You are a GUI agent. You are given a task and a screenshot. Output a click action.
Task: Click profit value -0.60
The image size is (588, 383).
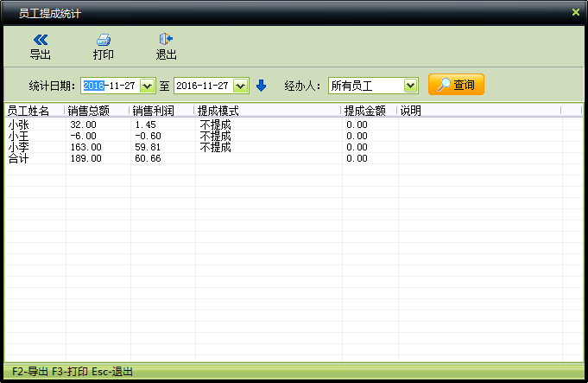pyautogui.click(x=148, y=136)
